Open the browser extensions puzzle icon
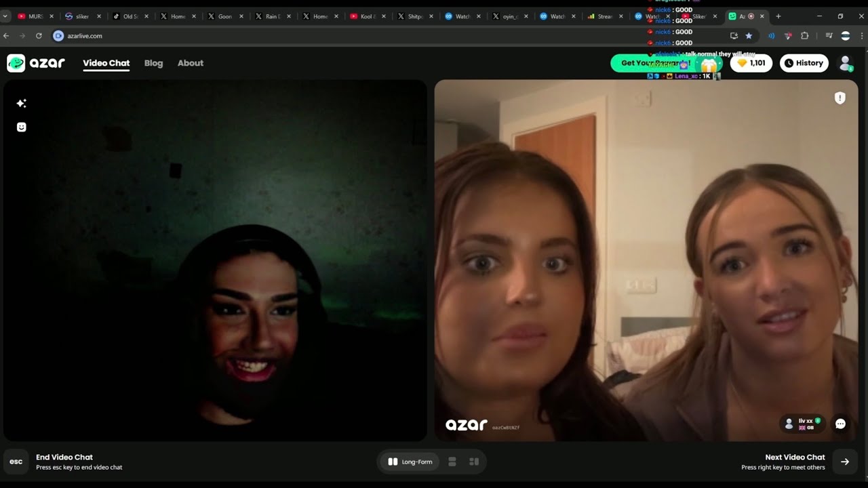The image size is (868, 488). [x=805, y=35]
